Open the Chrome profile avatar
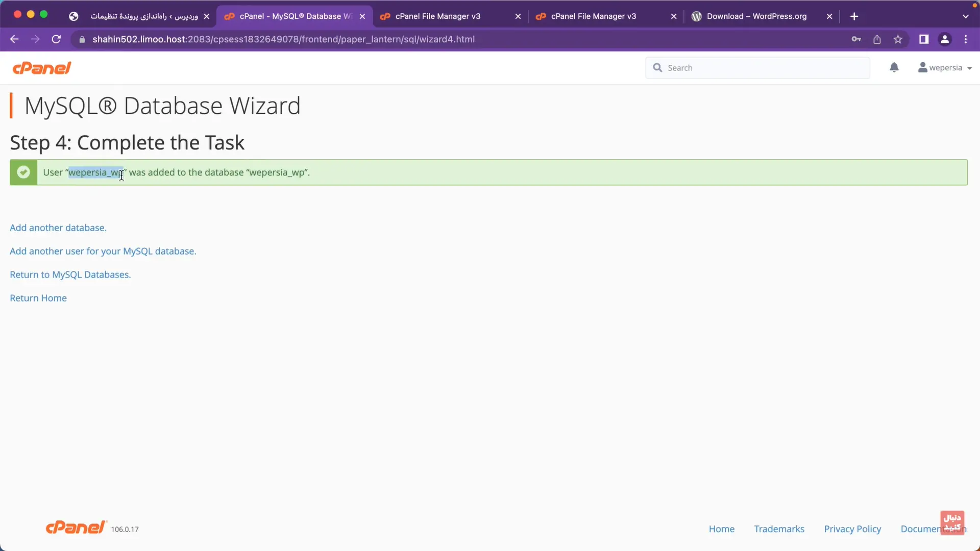Viewport: 980px width, 551px height. [x=945, y=39]
